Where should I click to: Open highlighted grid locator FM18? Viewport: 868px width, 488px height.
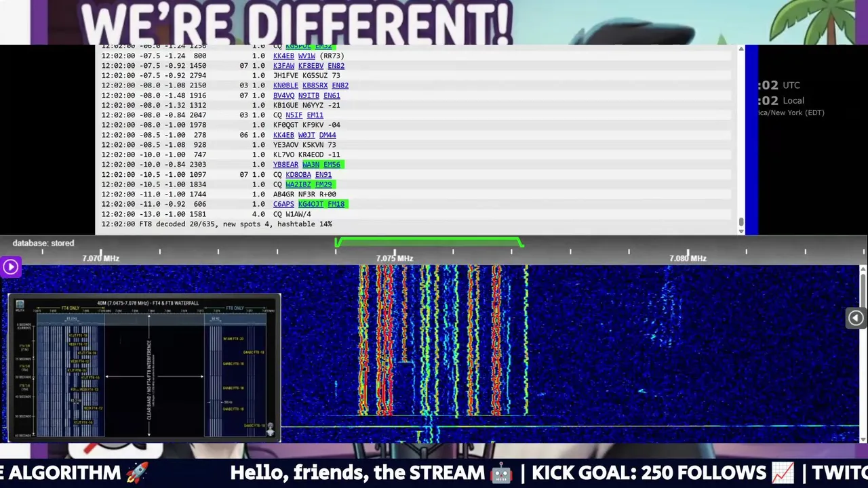[x=336, y=204]
